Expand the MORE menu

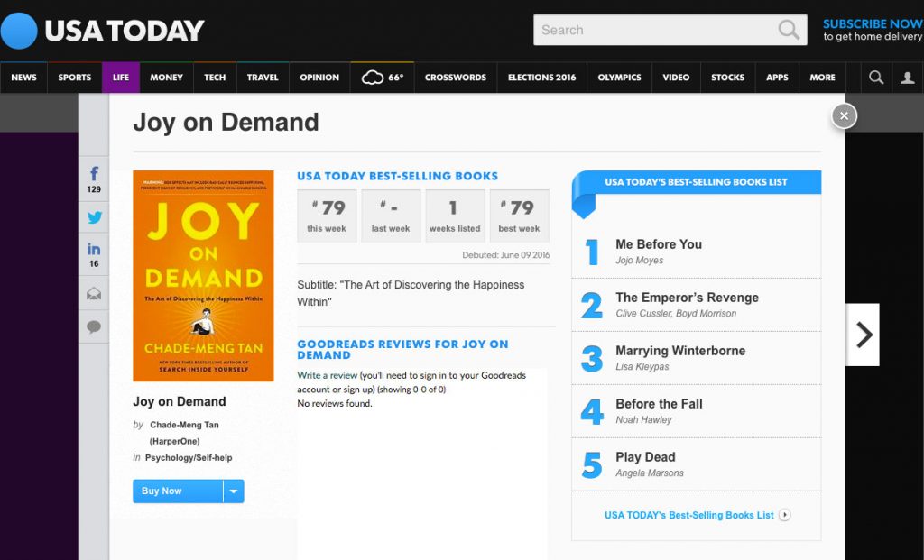pos(823,78)
